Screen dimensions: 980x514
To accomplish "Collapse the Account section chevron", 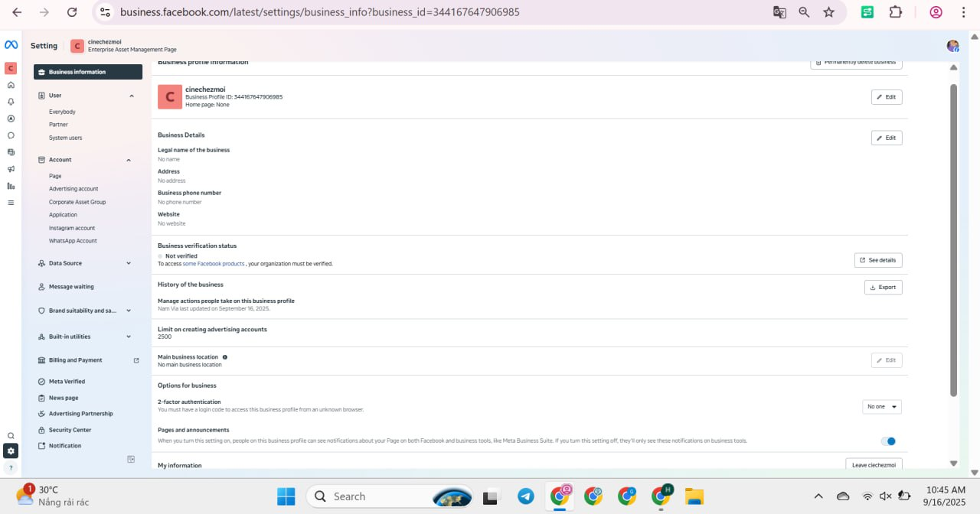I will click(x=129, y=160).
